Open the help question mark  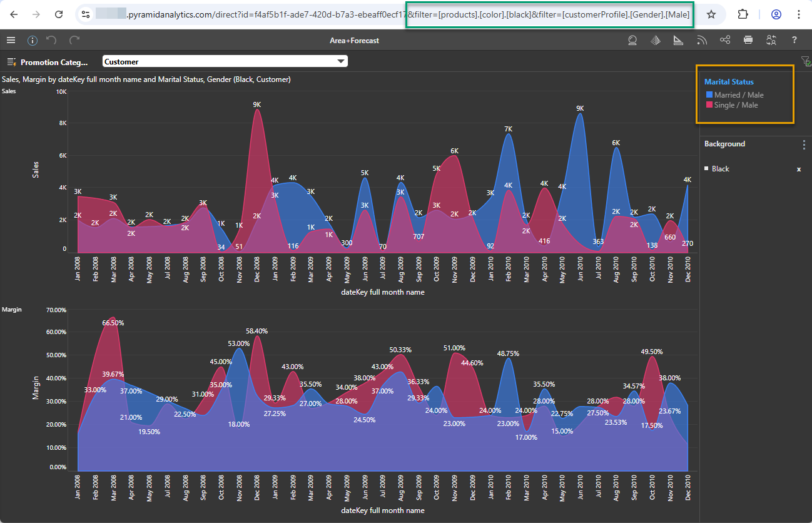click(794, 41)
